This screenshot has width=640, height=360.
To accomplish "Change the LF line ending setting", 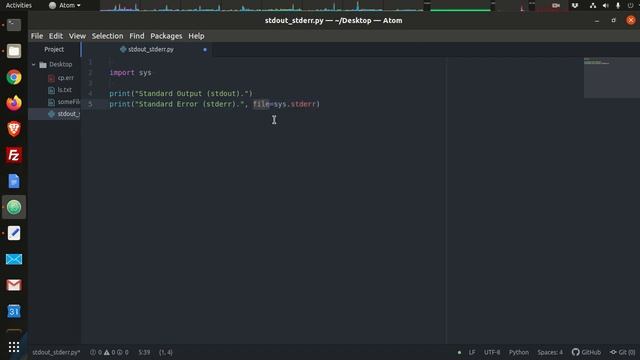I will tap(472, 352).
